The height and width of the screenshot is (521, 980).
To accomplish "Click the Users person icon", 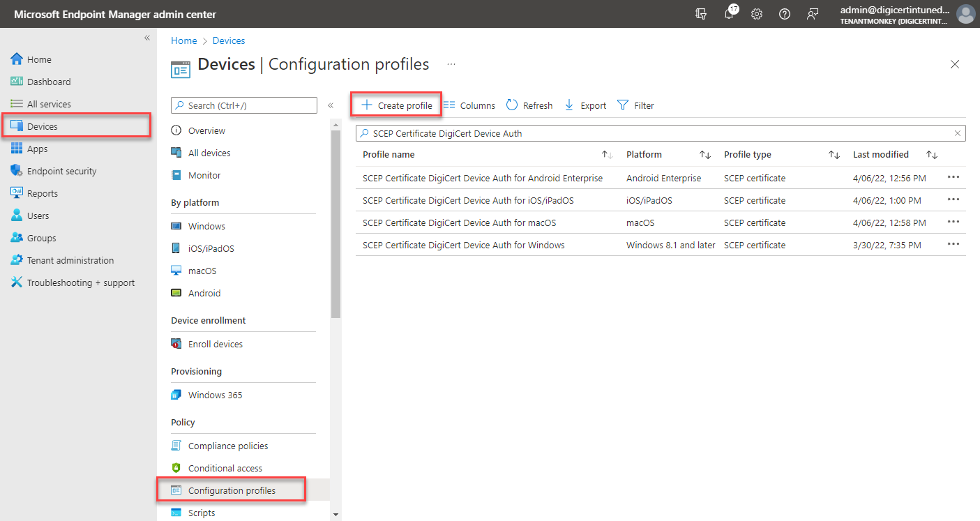I will coord(17,216).
